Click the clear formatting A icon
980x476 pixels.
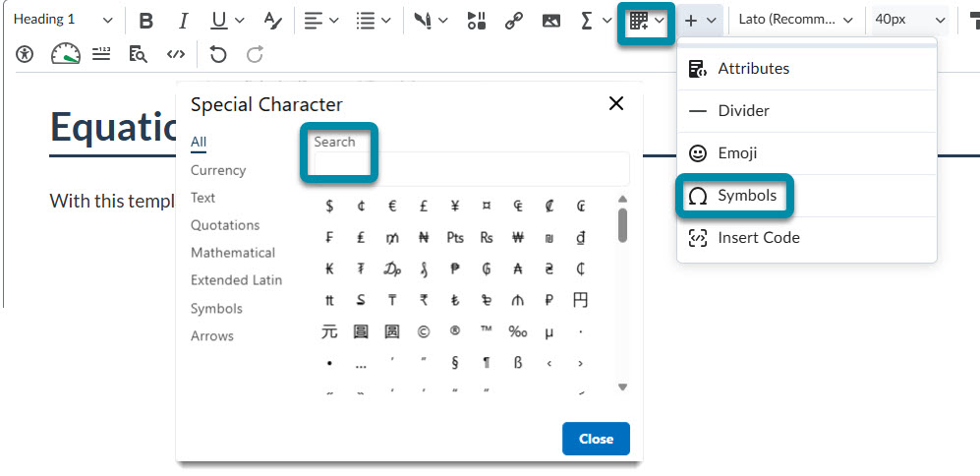(x=272, y=21)
